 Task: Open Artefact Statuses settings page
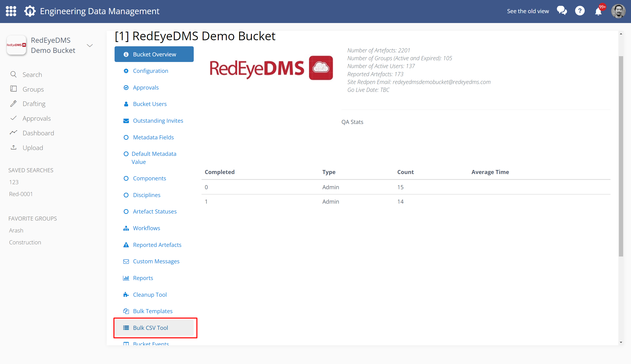155,211
